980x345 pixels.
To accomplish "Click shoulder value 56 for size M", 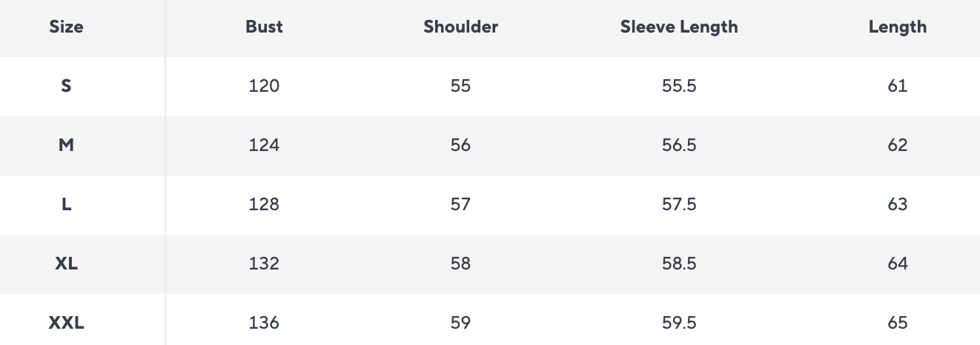I will [x=460, y=145].
